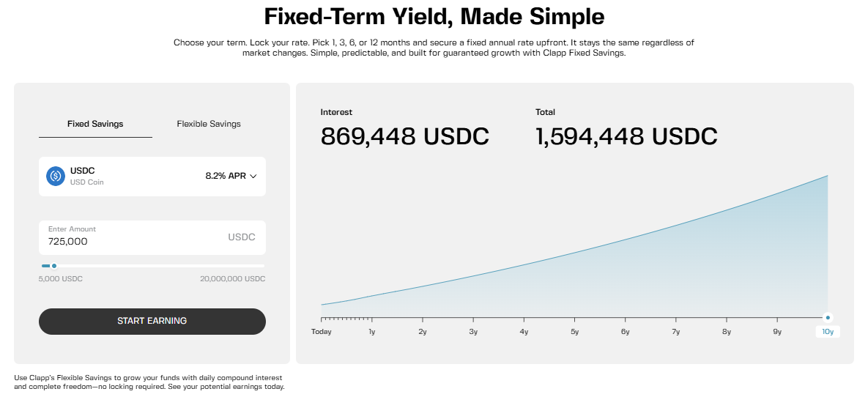Screen dimensions: 868x397
Task: Click the highlighted 10y timeline label
Action: tap(828, 332)
